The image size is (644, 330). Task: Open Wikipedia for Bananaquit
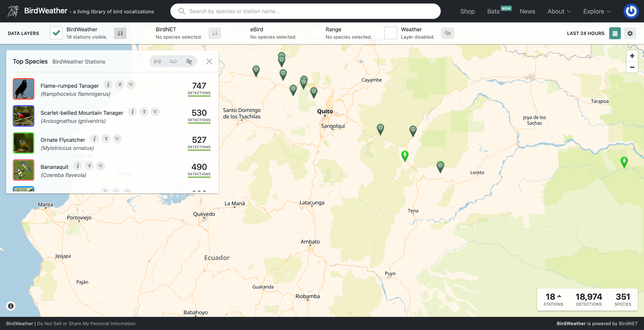pyautogui.click(x=100, y=166)
